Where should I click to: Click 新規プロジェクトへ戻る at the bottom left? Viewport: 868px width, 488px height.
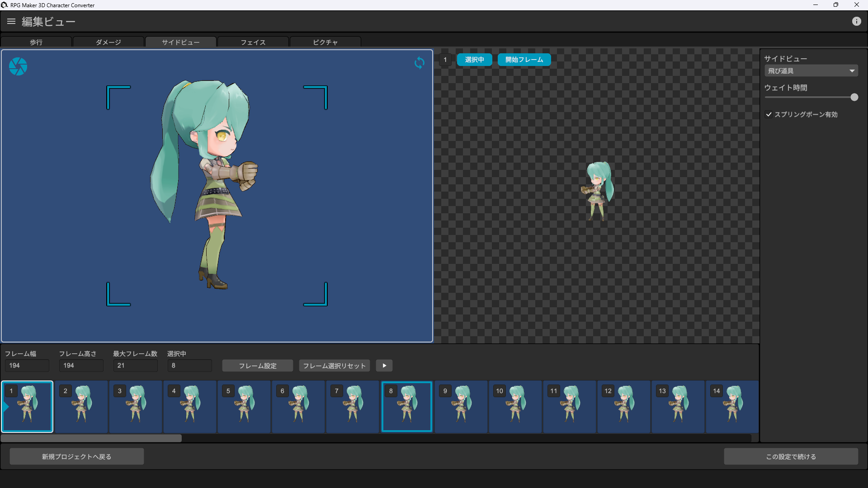[x=76, y=456]
